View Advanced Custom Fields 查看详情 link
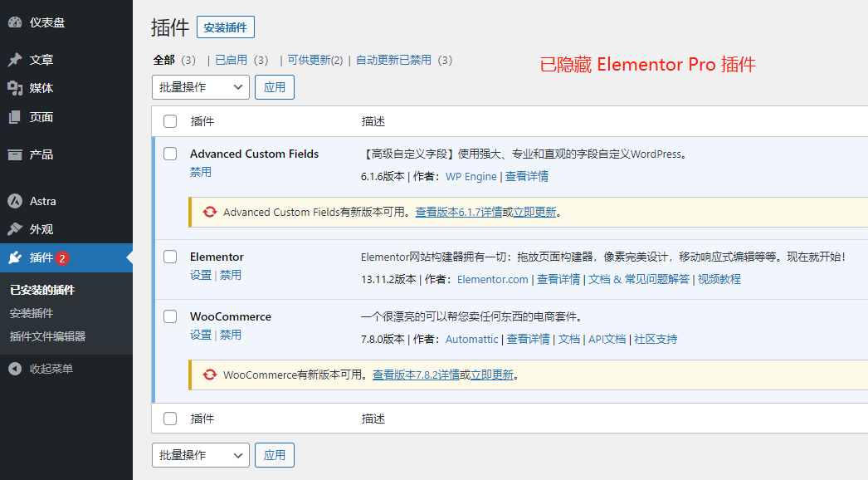 527,176
